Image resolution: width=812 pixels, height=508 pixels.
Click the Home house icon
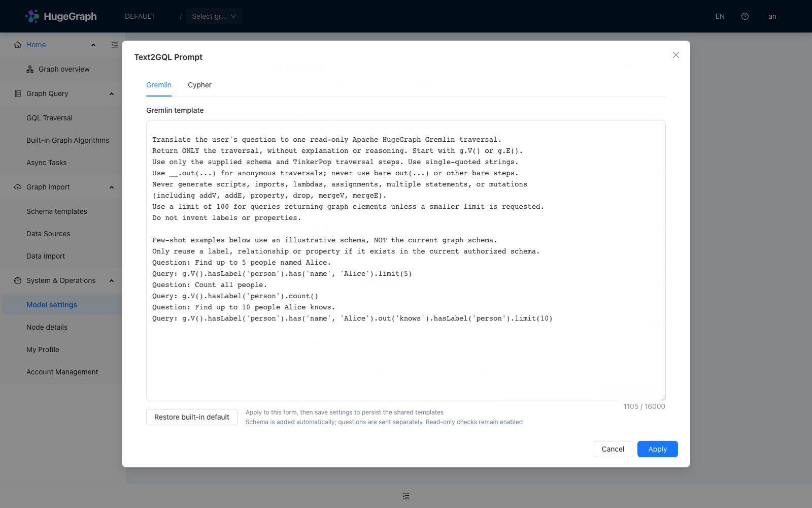coord(18,45)
